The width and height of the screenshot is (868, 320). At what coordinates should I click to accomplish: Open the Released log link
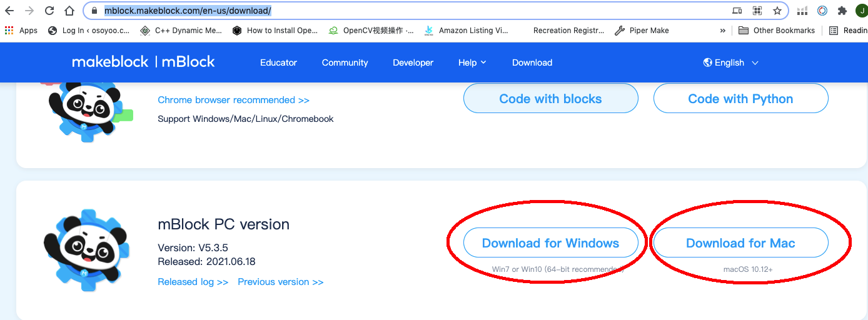point(193,282)
